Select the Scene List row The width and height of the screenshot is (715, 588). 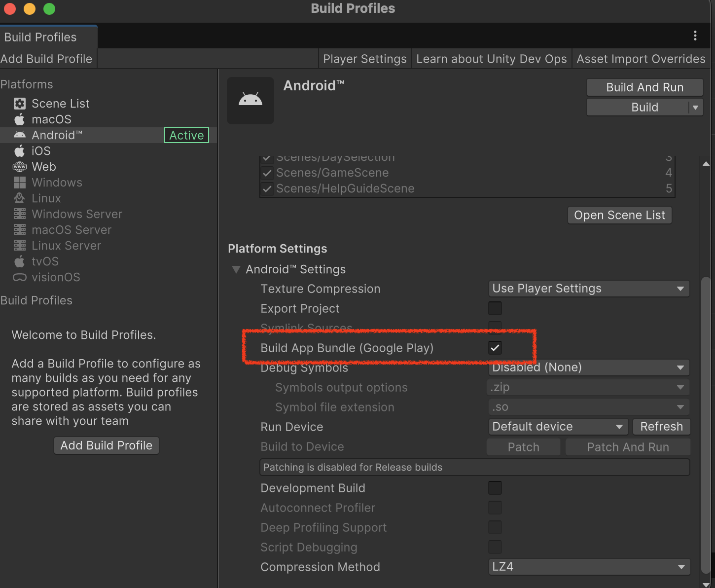pos(108,104)
